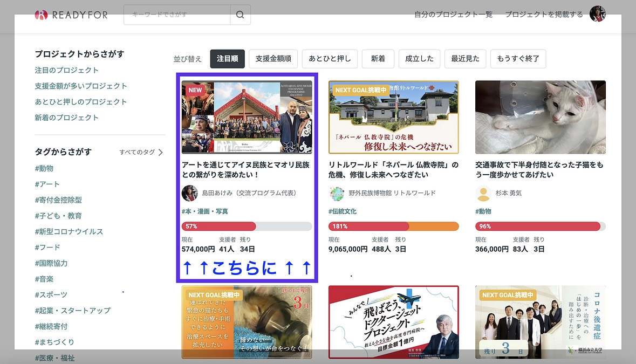
Task: Switch to the 最近見た tab
Action: click(465, 58)
